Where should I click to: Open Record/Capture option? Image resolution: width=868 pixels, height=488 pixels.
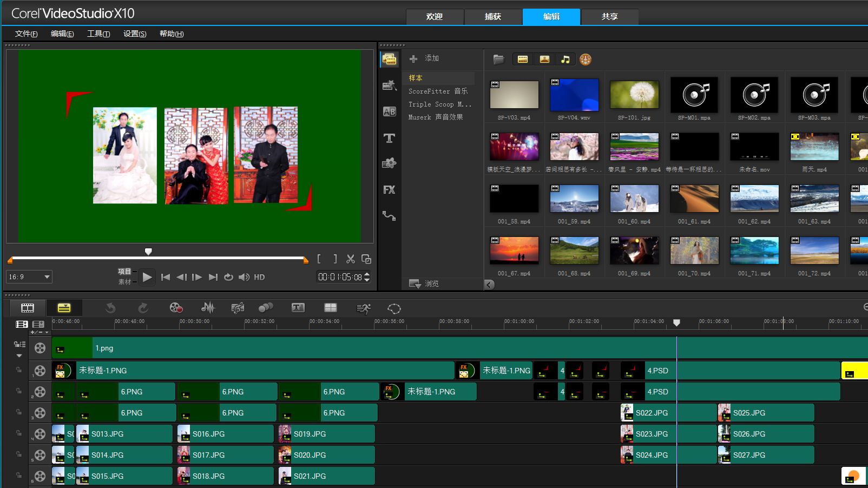click(x=176, y=308)
